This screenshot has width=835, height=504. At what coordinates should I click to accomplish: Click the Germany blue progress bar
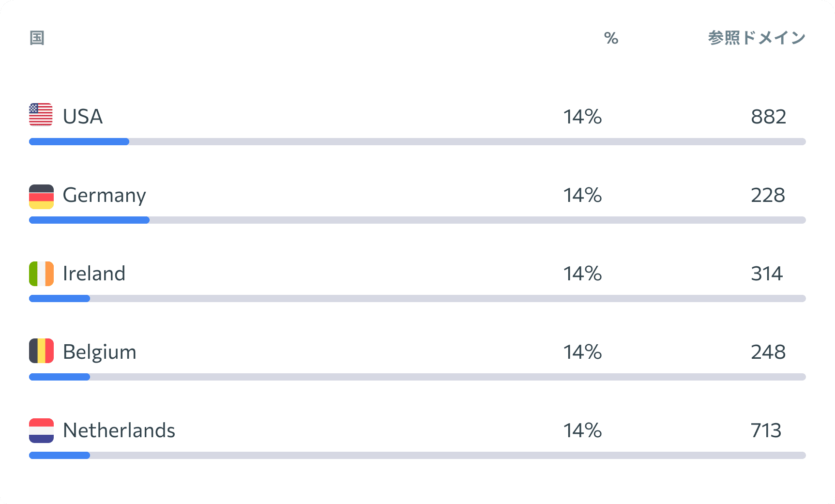click(89, 220)
